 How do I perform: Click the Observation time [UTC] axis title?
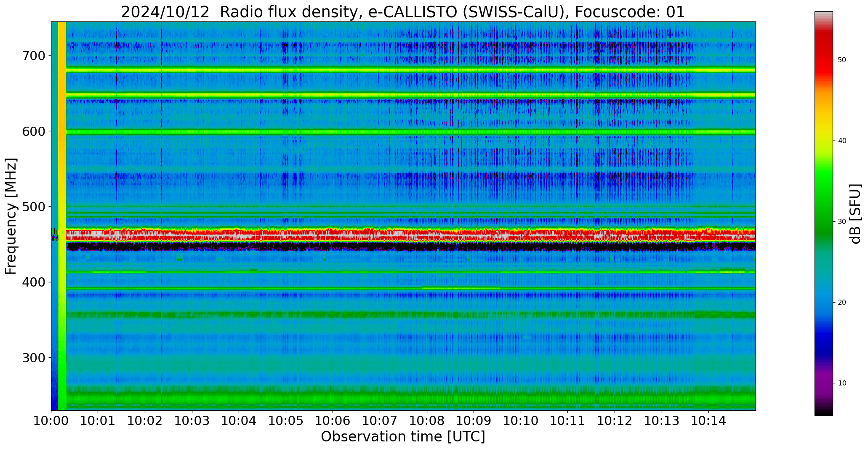pyautogui.click(x=403, y=437)
